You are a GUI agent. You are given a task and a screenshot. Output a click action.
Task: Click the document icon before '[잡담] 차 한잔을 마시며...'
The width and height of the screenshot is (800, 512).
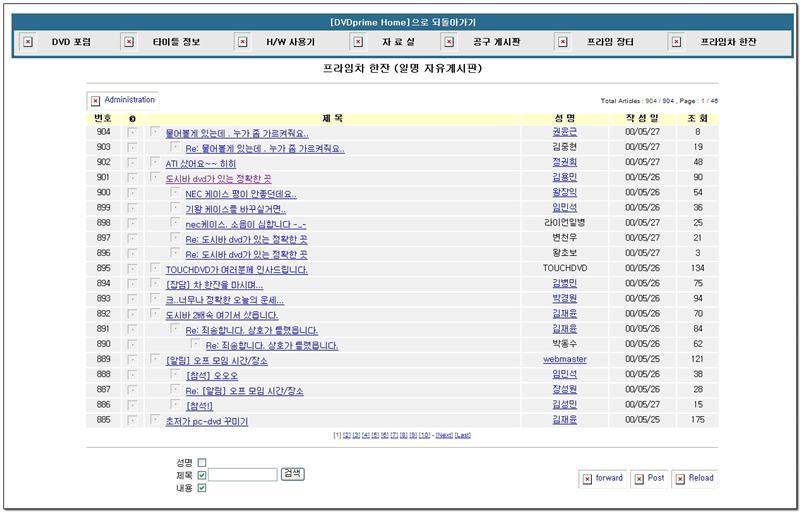pos(155,284)
